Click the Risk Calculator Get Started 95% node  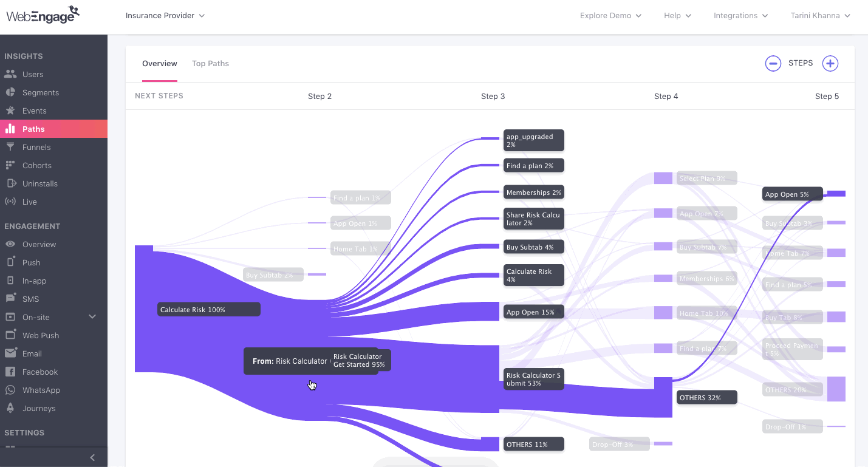point(361,361)
